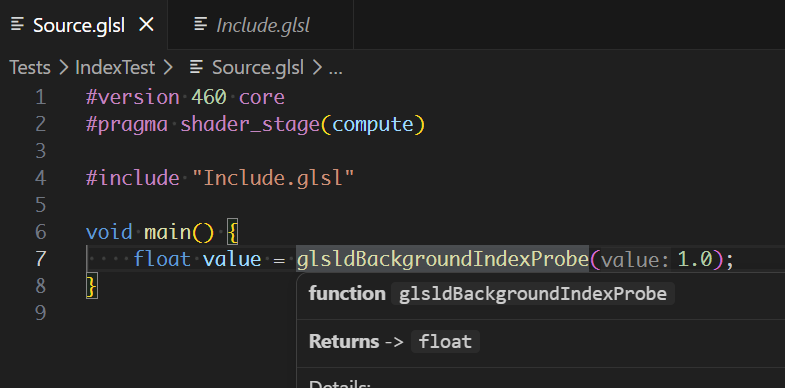Click line number 7 in the gutter
785x388 pixels.
41,259
